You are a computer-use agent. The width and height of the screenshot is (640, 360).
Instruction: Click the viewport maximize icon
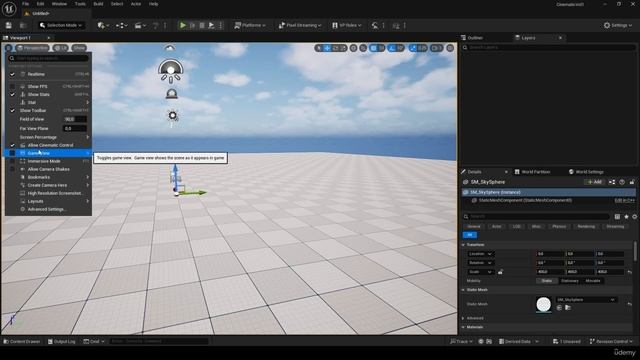point(450,48)
